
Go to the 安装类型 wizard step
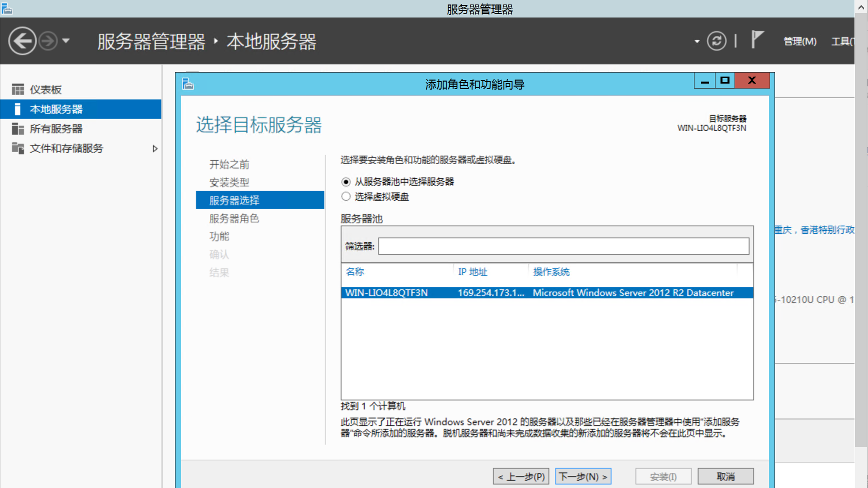(x=229, y=183)
